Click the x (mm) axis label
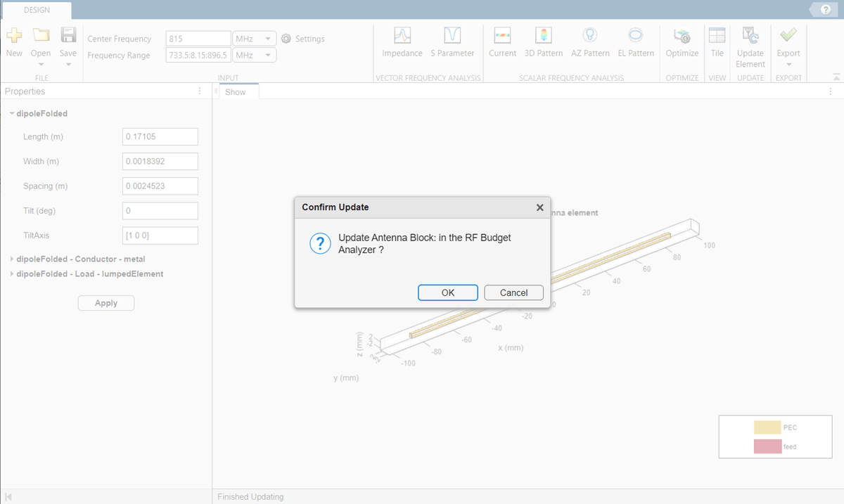This screenshot has width=844, height=504. (x=511, y=347)
